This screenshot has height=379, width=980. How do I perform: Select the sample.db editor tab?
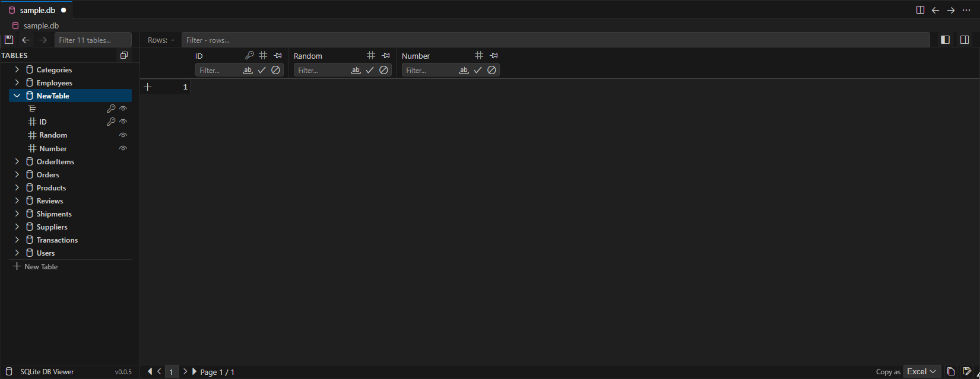[36, 10]
